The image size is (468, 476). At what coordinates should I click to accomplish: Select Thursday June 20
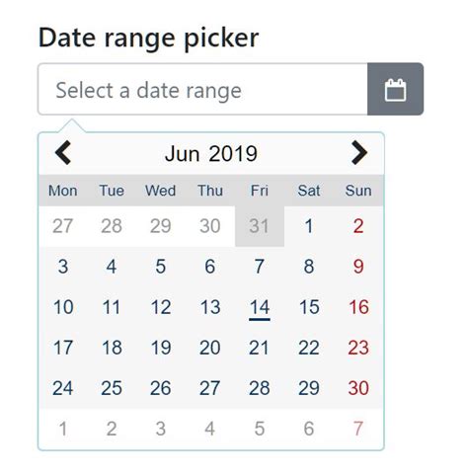click(210, 348)
